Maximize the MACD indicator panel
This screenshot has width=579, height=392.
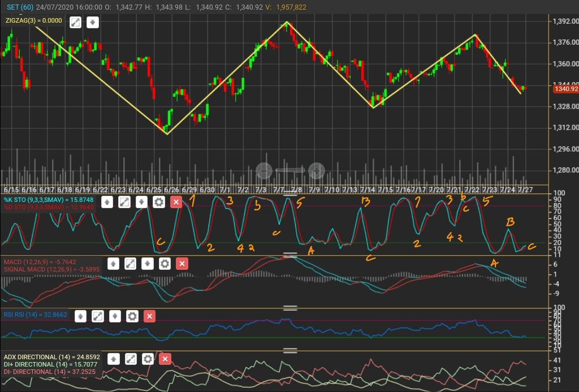pyautogui.click(x=131, y=264)
